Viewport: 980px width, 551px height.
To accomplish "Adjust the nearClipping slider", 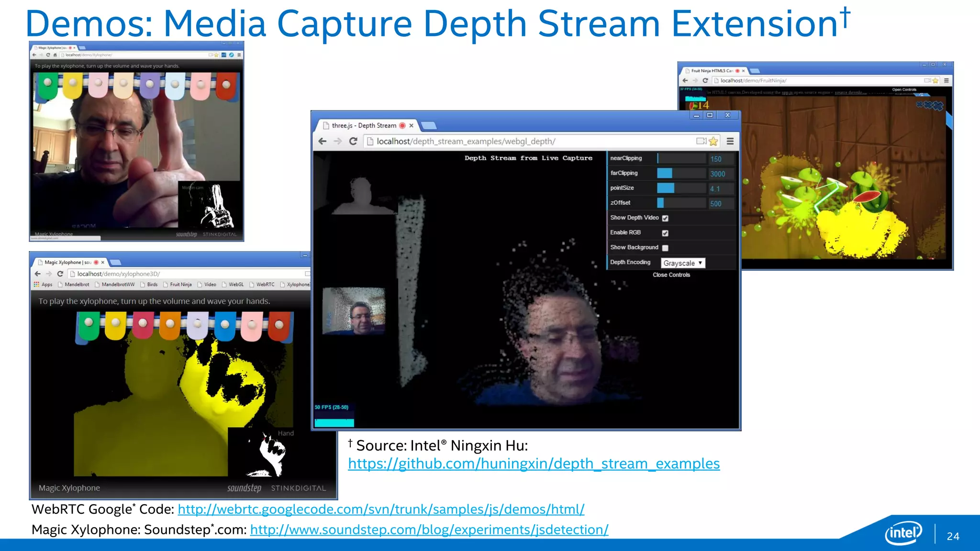I will point(681,158).
